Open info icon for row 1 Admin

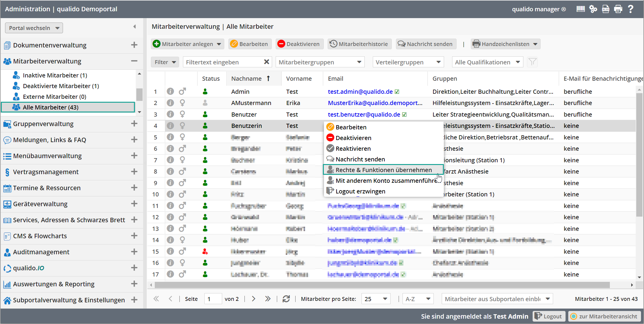[170, 91]
